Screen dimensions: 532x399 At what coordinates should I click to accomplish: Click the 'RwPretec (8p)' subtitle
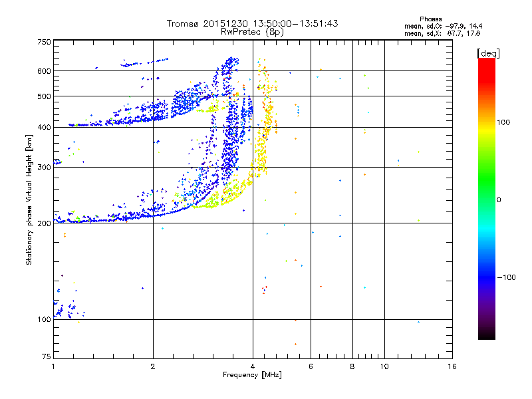point(252,32)
